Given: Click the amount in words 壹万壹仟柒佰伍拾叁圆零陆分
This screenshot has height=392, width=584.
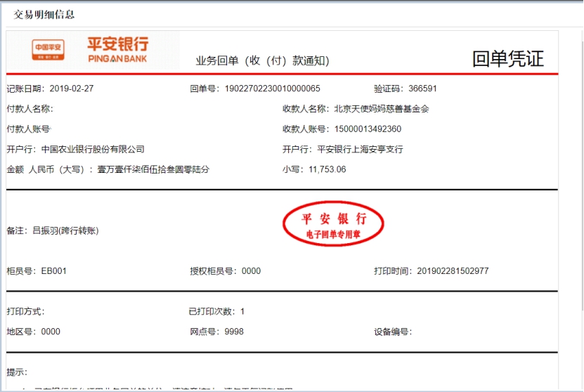Looking at the screenshot, I should [x=153, y=169].
